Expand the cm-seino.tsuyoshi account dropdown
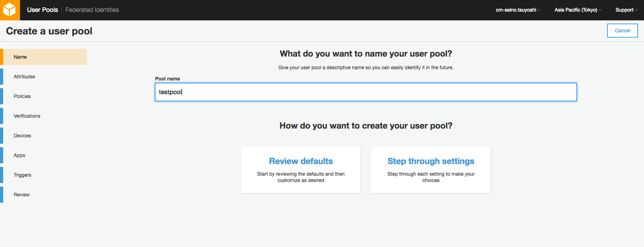The image size is (644, 247). [518, 10]
